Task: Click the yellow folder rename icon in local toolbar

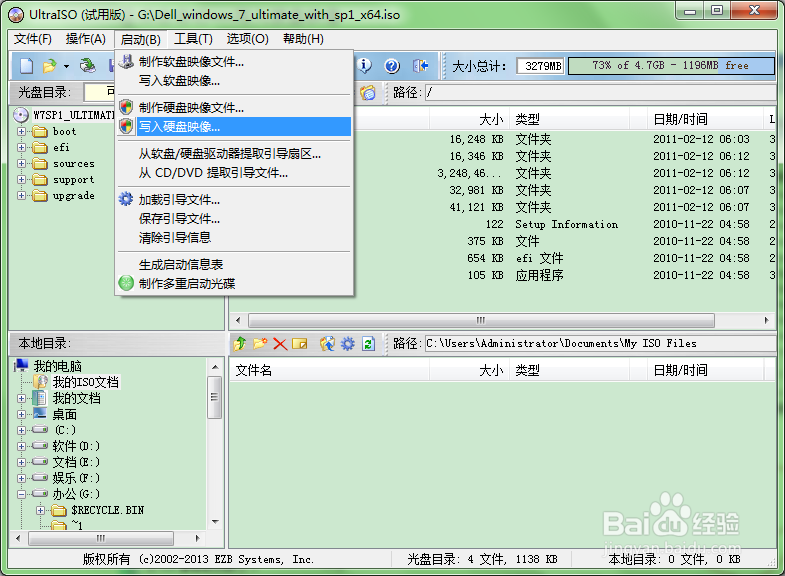Action: (x=299, y=344)
